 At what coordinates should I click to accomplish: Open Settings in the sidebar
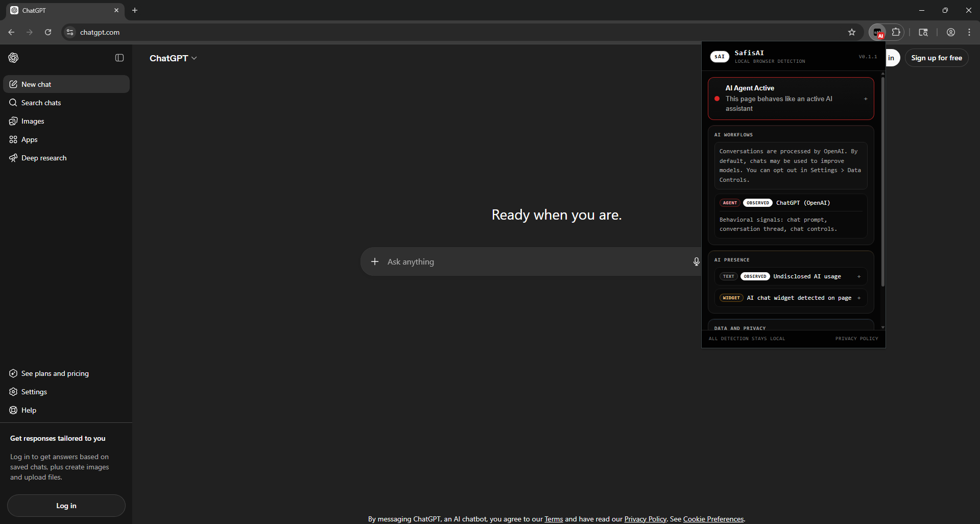66,392
